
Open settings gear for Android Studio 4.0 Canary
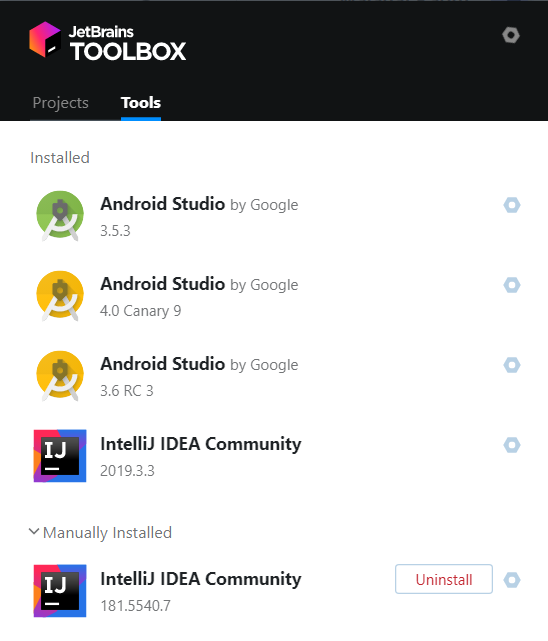[x=512, y=285]
